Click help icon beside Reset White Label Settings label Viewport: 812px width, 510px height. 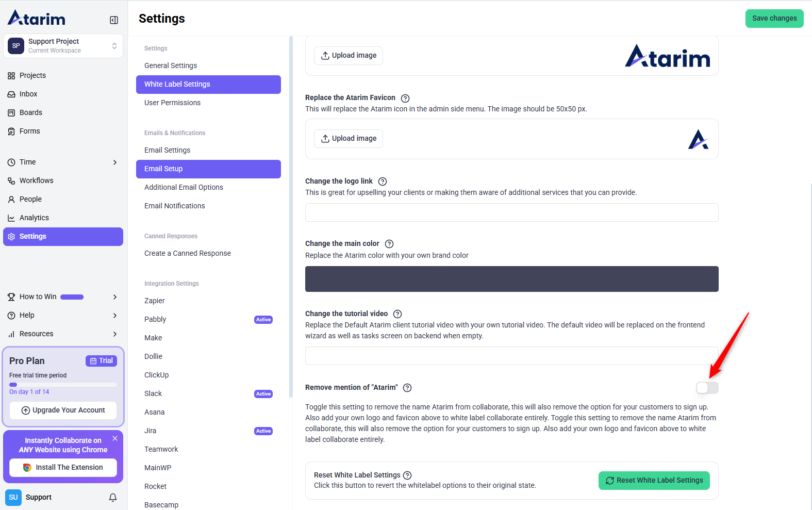(x=407, y=475)
